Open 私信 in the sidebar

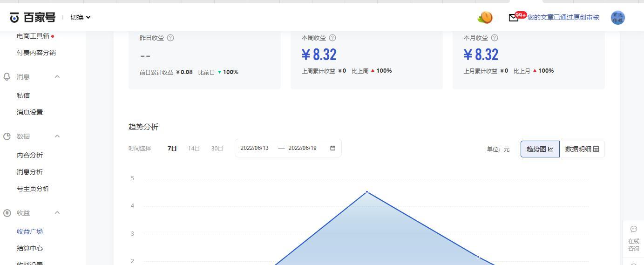[x=23, y=95]
